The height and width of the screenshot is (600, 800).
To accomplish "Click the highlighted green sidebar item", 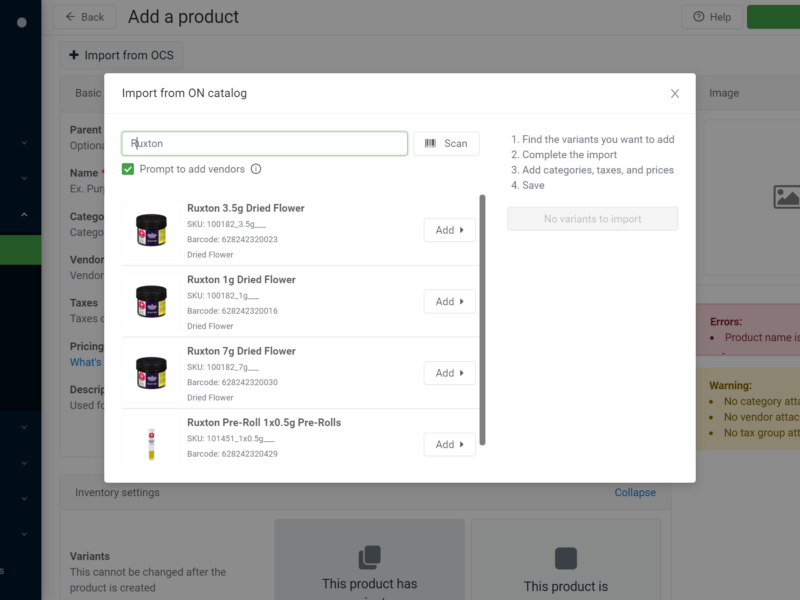I will (x=20, y=250).
